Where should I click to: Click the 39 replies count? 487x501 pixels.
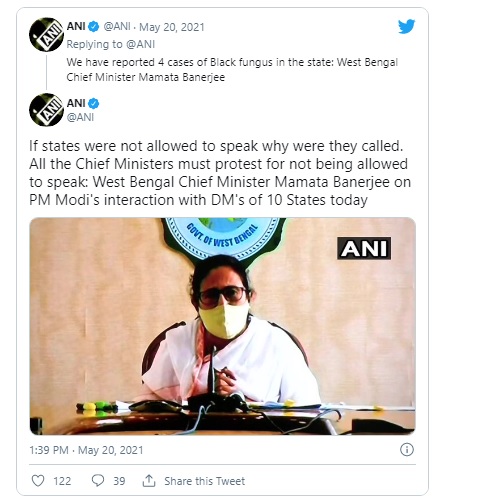[x=119, y=481]
